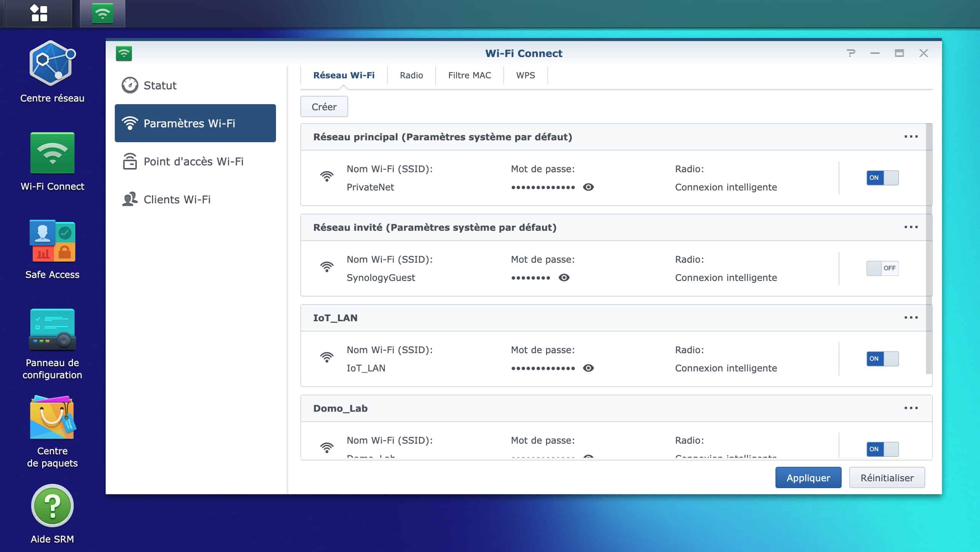This screenshot has width=980, height=552.
Task: Open Centre de paquets desktop icon
Action: (52, 432)
